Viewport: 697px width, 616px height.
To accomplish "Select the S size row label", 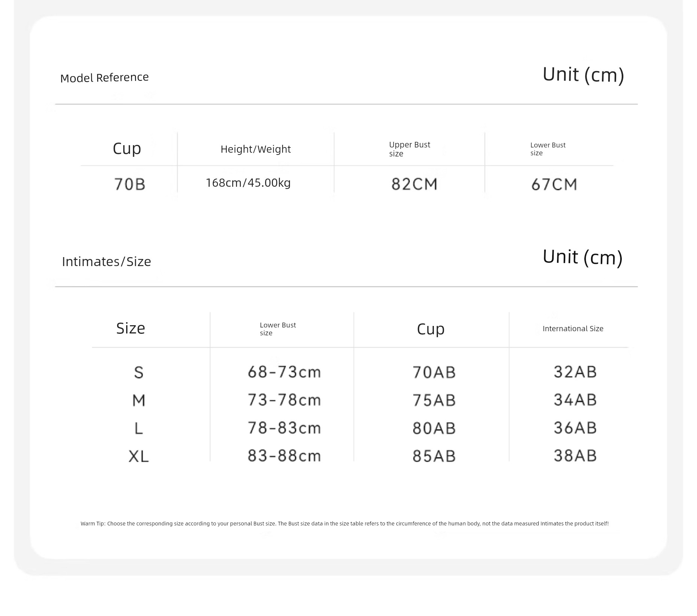I will [139, 372].
